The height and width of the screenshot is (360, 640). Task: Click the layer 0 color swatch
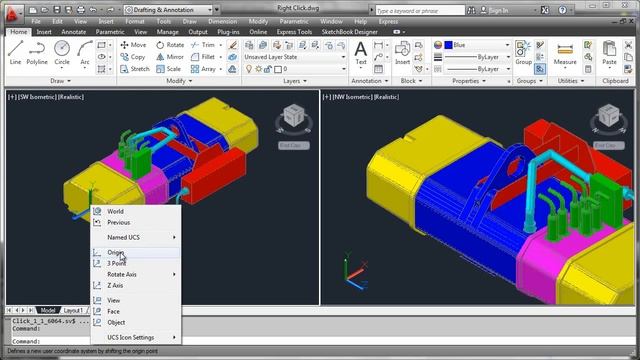pyautogui.click(x=278, y=69)
